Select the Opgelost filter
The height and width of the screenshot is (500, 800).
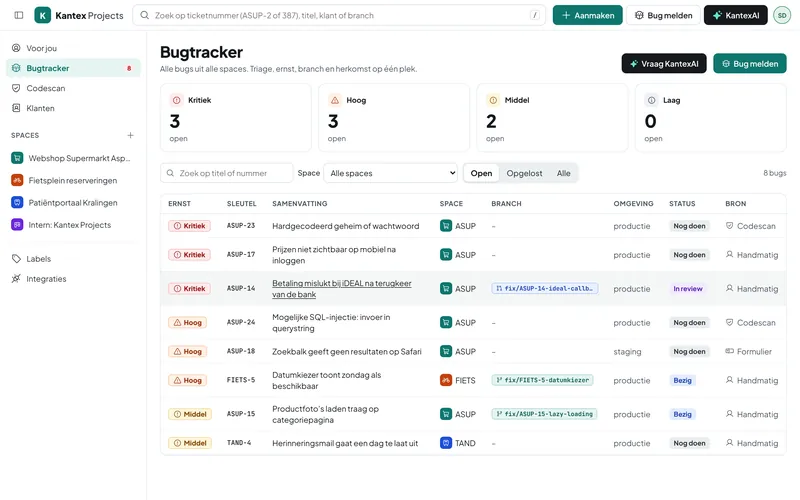coord(524,173)
